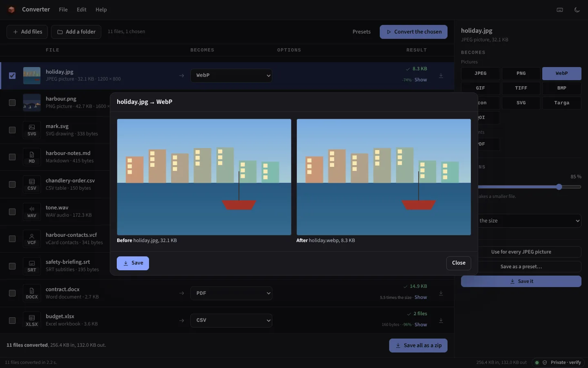Select TIFF format in Becomes panel
Viewport: 588px width, 368px height.
click(x=521, y=88)
